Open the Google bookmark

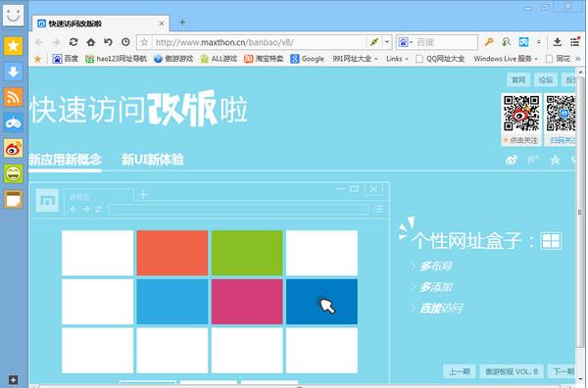(307, 59)
